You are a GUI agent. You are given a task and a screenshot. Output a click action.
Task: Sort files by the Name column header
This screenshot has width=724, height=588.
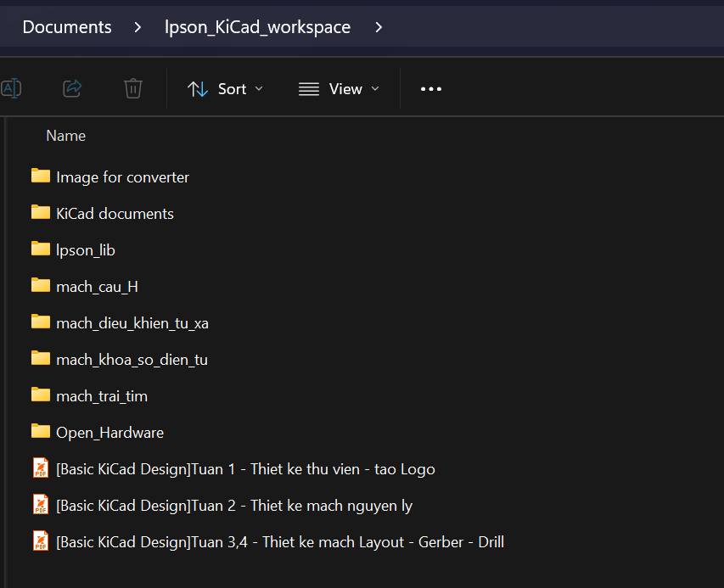pyautogui.click(x=66, y=136)
